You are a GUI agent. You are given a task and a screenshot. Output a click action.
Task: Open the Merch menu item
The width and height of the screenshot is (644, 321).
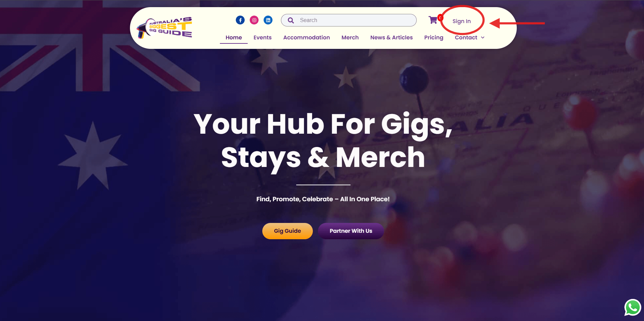(x=350, y=38)
